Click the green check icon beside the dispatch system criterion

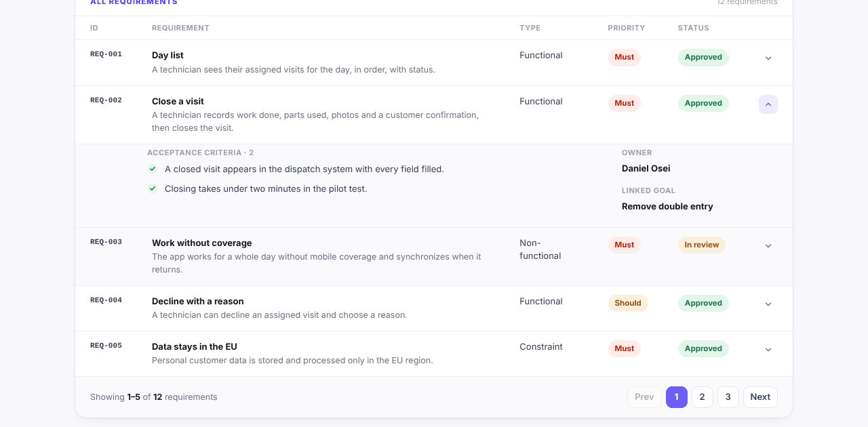(153, 169)
